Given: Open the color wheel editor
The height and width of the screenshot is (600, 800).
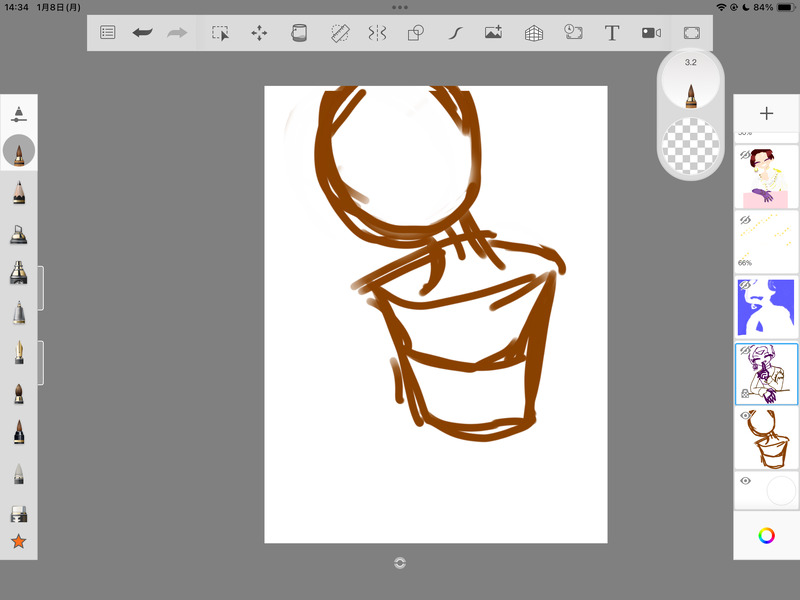Looking at the screenshot, I should [x=766, y=535].
